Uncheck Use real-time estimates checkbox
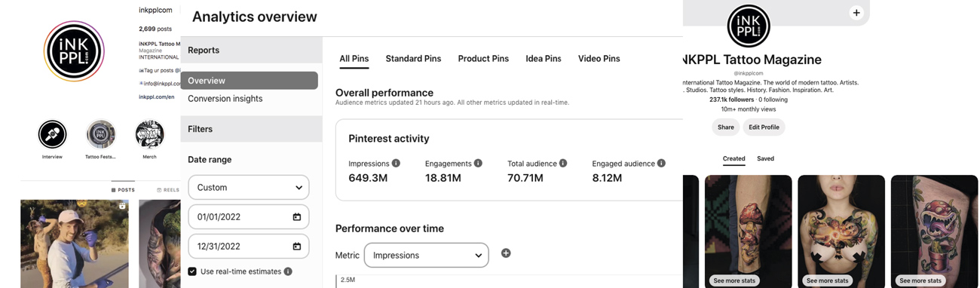Image resolution: width=980 pixels, height=288 pixels. click(x=192, y=271)
